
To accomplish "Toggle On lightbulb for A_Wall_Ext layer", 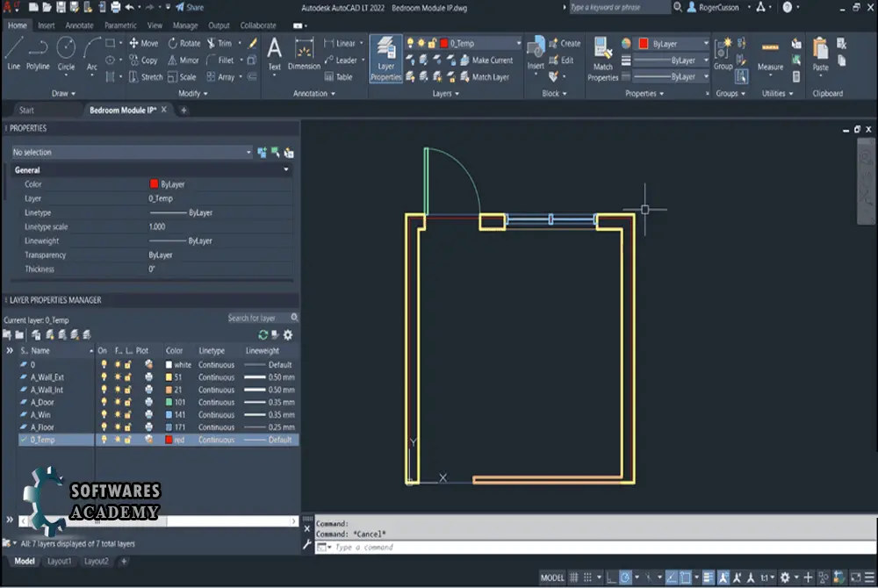I will click(104, 377).
